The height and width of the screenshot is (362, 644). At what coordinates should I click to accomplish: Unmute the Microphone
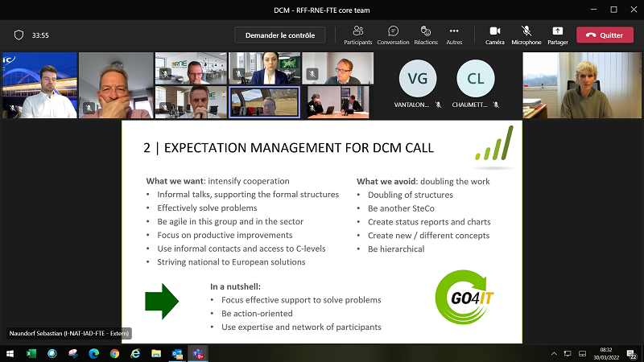click(526, 35)
